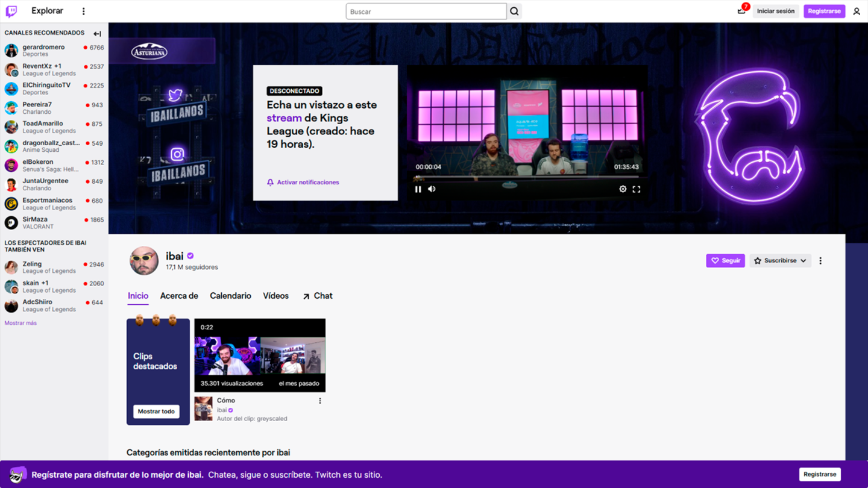Open the user profile icon menu

click(857, 11)
